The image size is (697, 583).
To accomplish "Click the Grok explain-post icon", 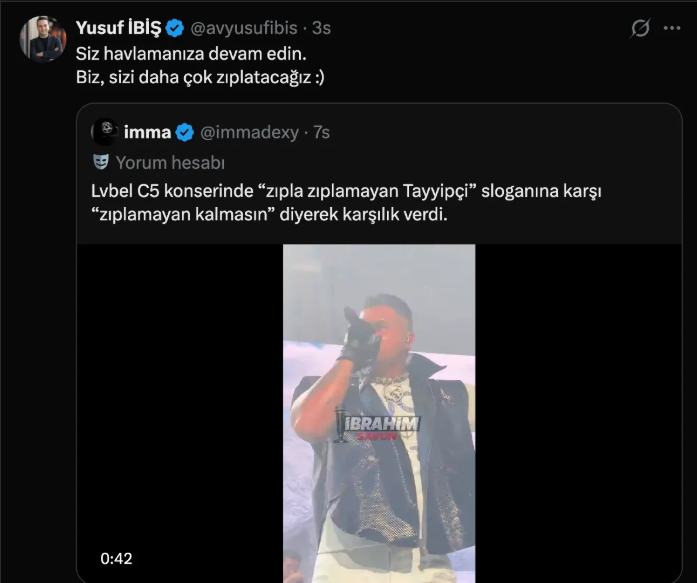I will (640, 29).
